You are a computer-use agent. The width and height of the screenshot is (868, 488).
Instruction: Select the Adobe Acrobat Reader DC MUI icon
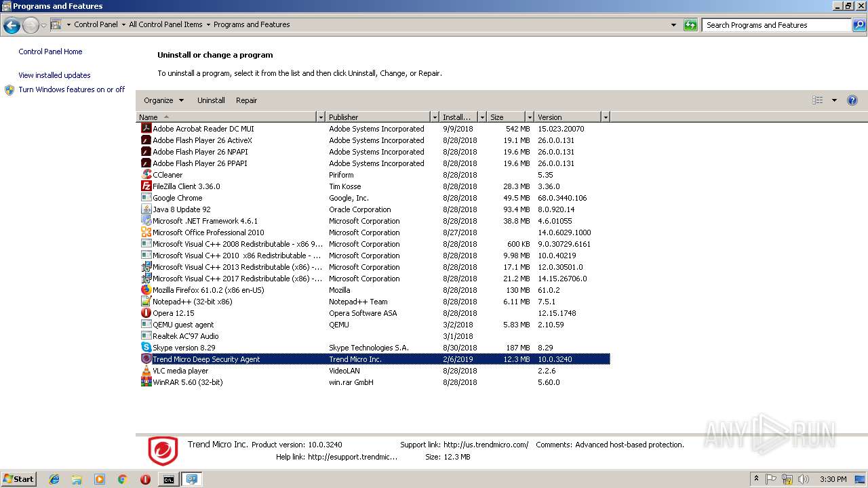tap(146, 128)
